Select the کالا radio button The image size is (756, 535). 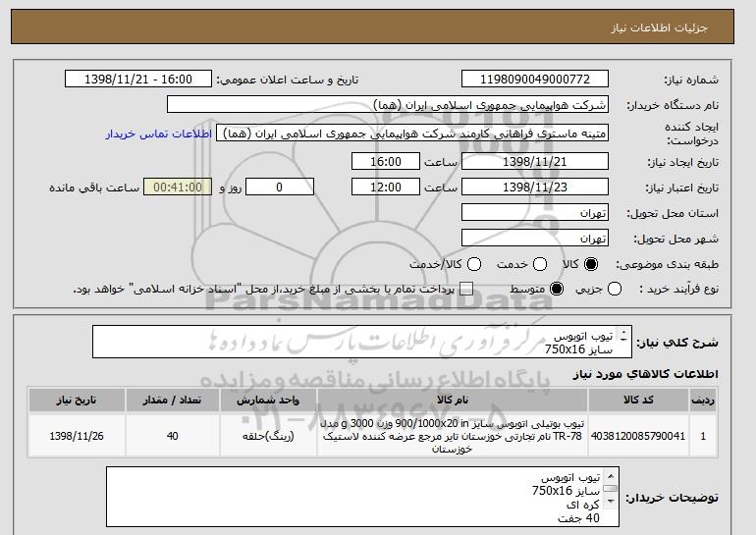click(x=591, y=264)
